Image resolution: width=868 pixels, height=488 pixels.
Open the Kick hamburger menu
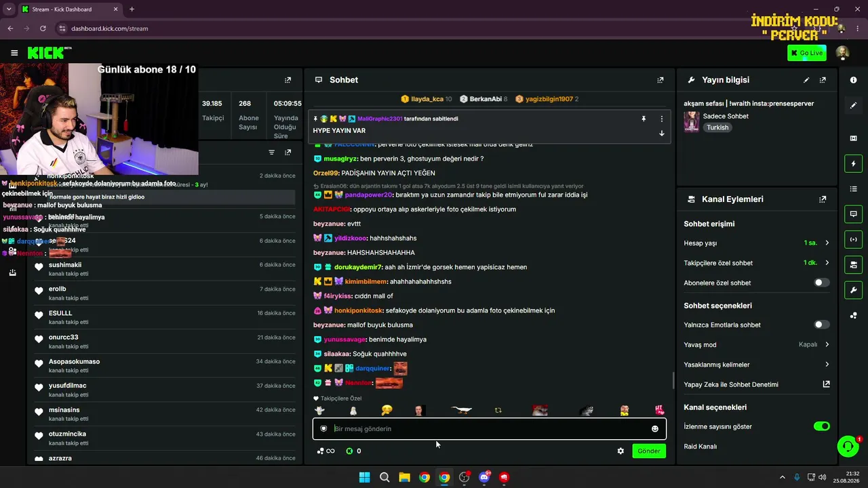[x=14, y=53]
